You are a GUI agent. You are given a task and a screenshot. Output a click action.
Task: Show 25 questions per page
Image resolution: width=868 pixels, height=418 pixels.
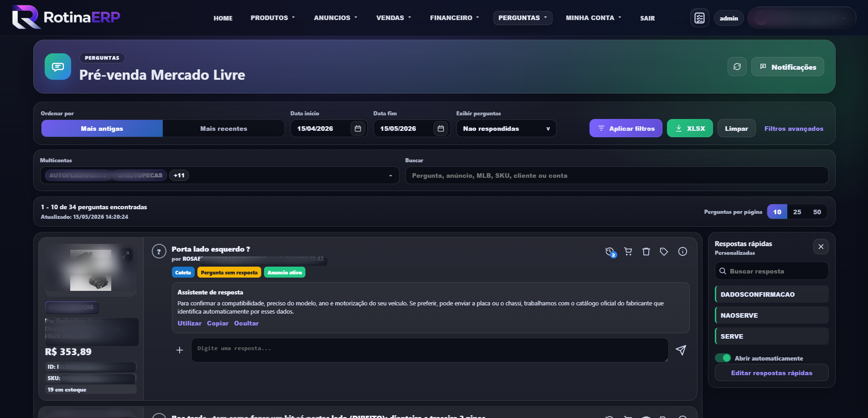click(797, 212)
